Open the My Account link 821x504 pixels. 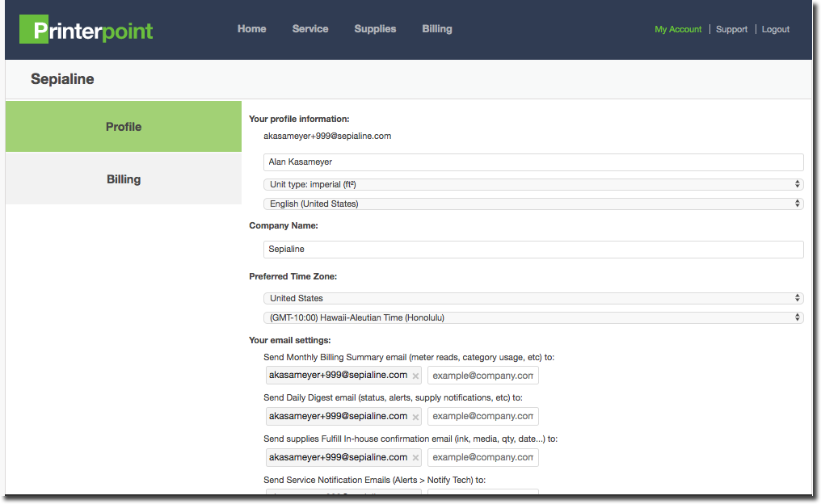pos(678,29)
